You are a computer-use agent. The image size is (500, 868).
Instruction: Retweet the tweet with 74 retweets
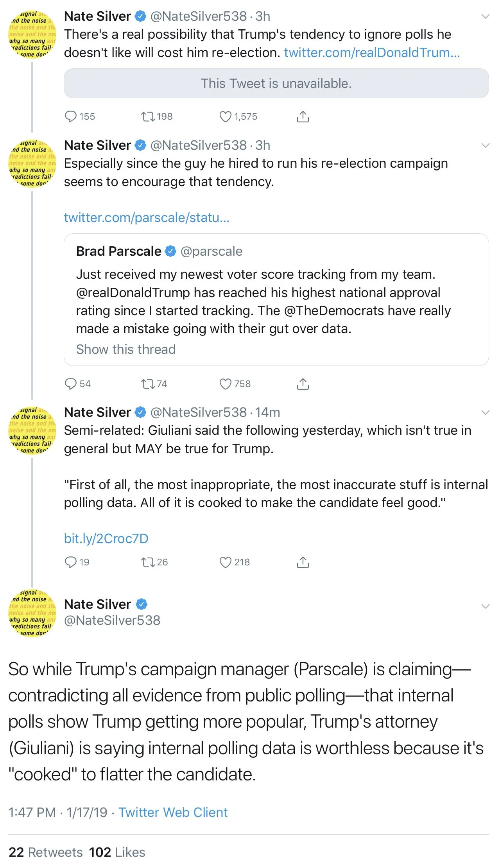148,384
